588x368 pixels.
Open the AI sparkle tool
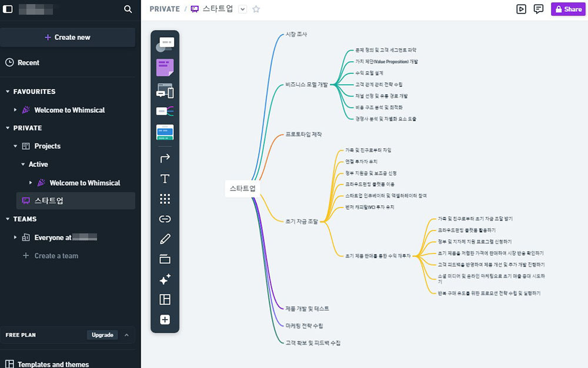(x=165, y=280)
